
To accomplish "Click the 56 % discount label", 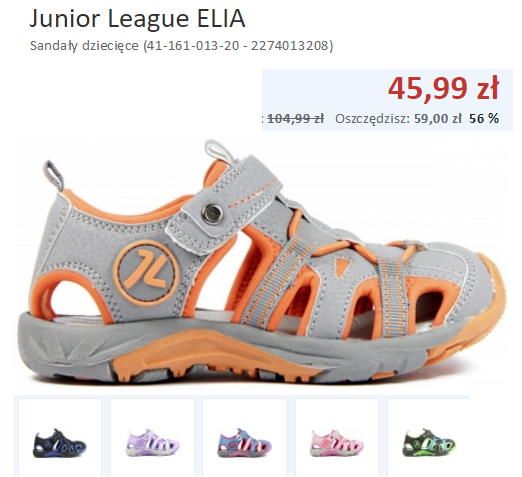I will point(484,118).
